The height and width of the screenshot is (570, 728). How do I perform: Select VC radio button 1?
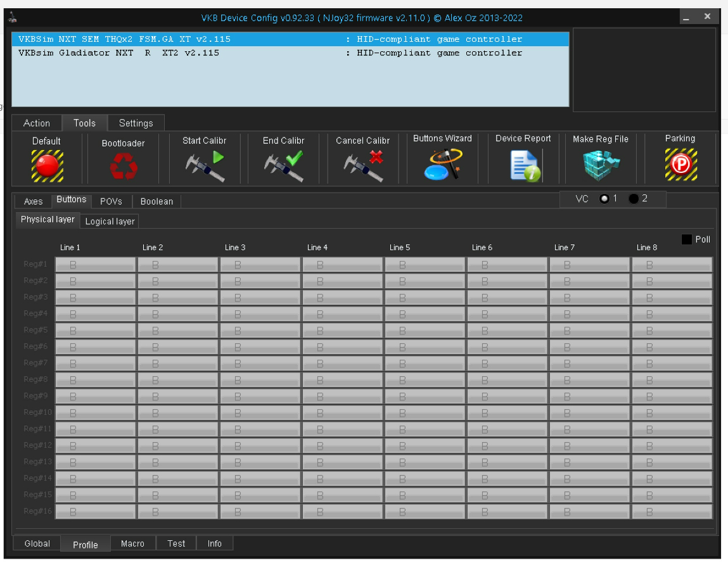pyautogui.click(x=604, y=199)
